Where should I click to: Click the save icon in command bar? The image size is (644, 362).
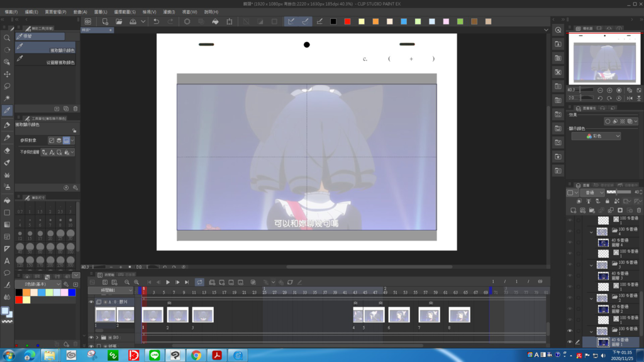(133, 21)
